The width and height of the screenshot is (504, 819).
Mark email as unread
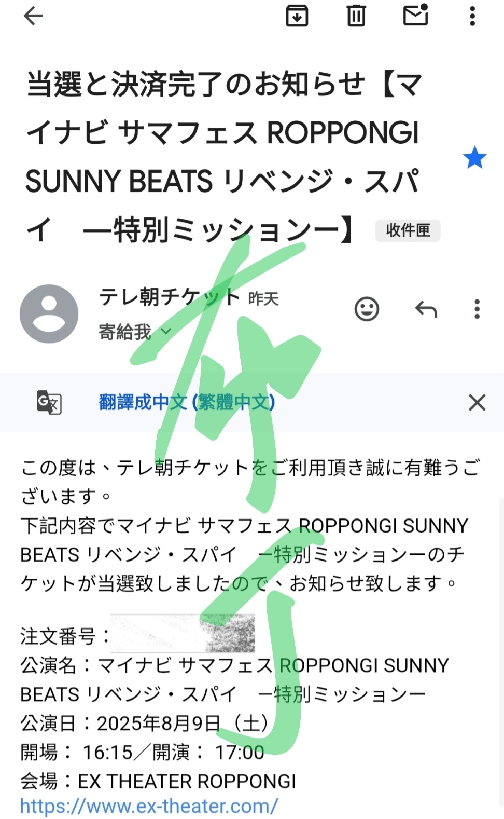click(x=416, y=15)
